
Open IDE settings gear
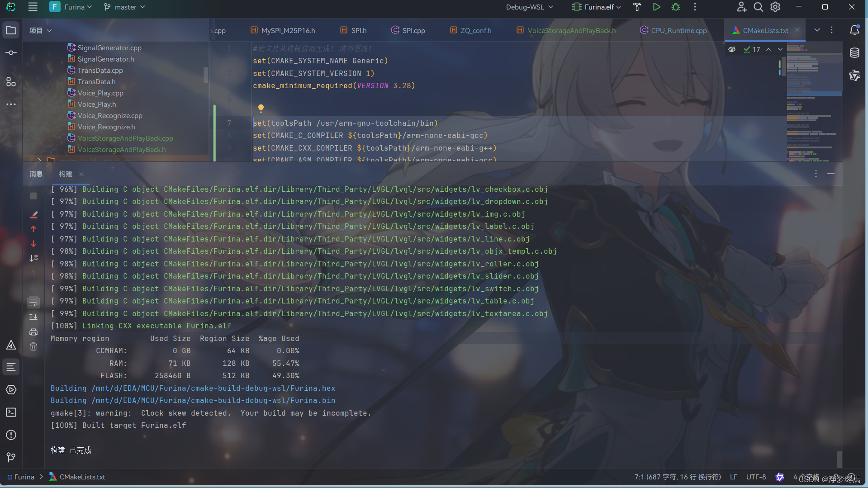click(775, 7)
